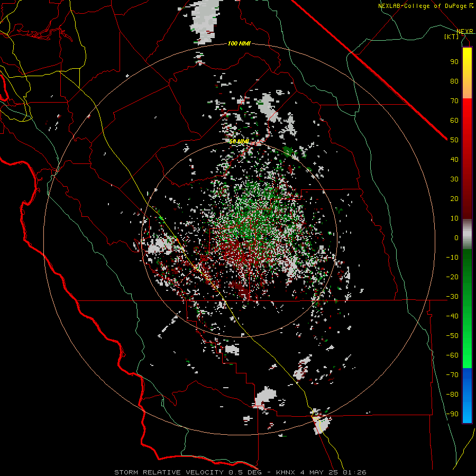Click the -90 value on velocity scale
The width and height of the screenshot is (476, 476).
point(452,414)
